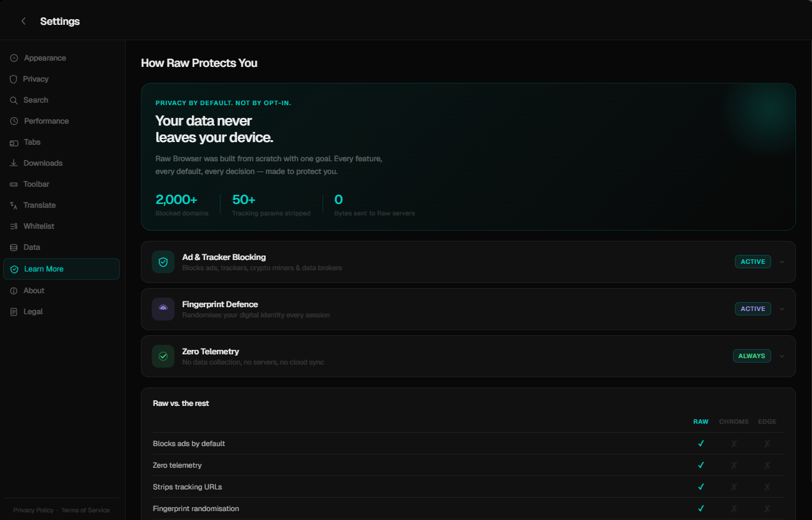Click the Downloads arrow icon
This screenshot has height=520, width=812.
pos(13,162)
